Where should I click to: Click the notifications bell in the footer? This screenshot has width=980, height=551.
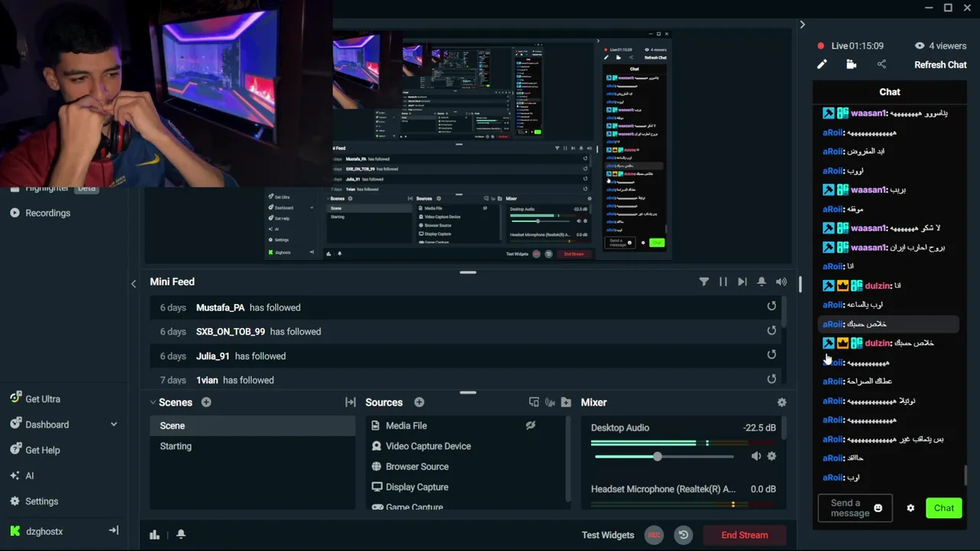181,534
